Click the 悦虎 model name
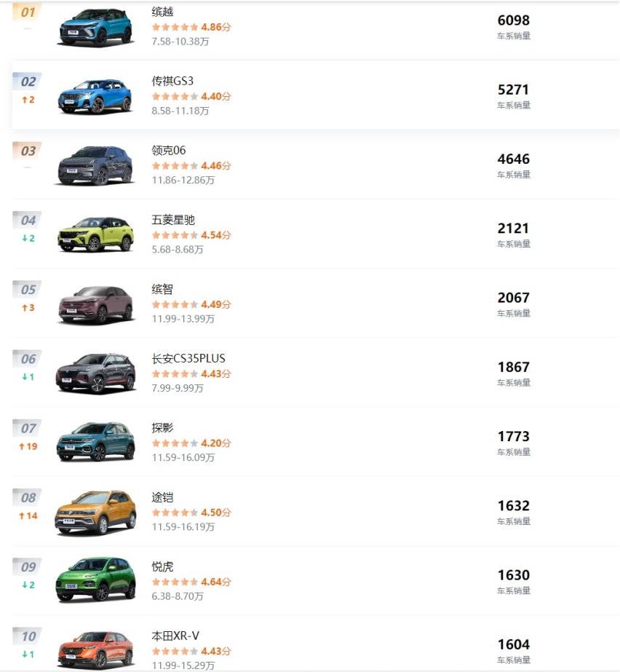 (x=162, y=566)
